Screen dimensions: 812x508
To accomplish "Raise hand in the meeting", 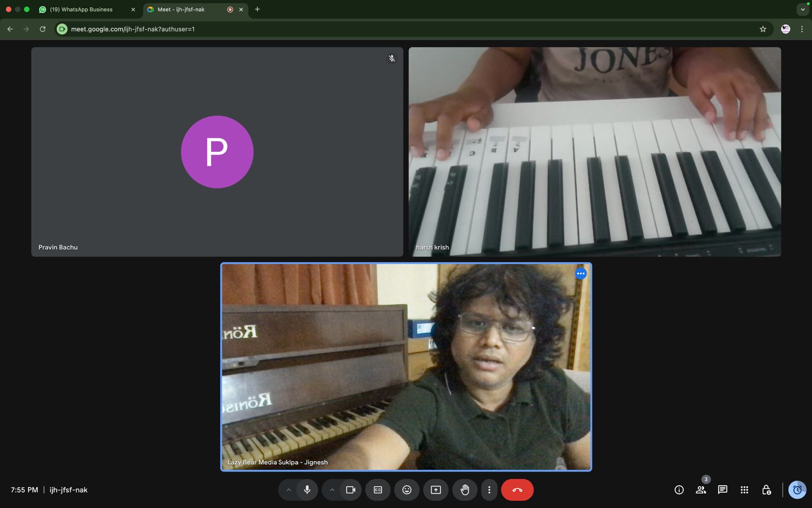I will click(x=465, y=490).
